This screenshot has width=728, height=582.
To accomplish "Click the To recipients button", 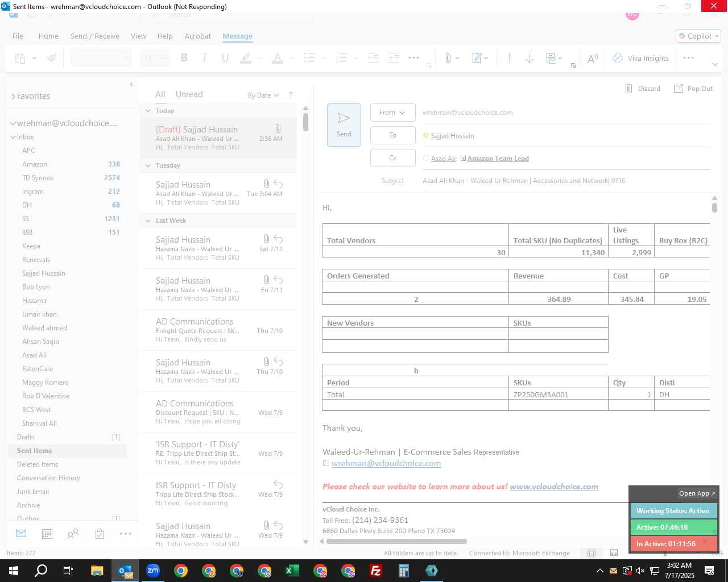I will pos(392,135).
